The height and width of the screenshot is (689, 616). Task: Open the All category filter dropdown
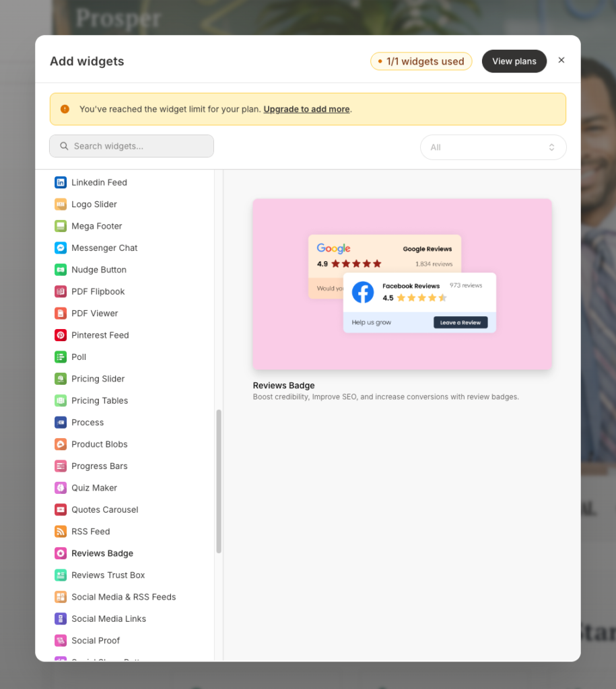[x=493, y=147]
